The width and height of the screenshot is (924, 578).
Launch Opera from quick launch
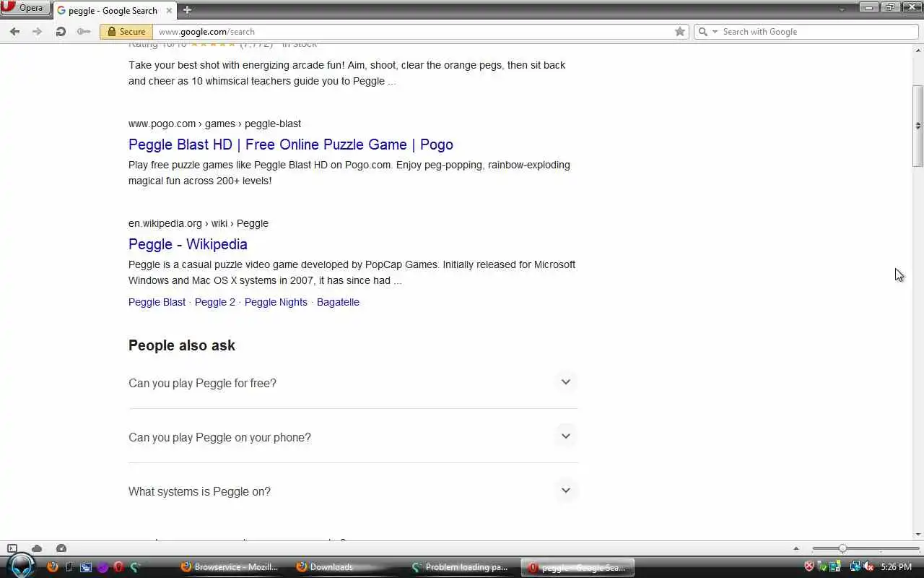(x=118, y=567)
